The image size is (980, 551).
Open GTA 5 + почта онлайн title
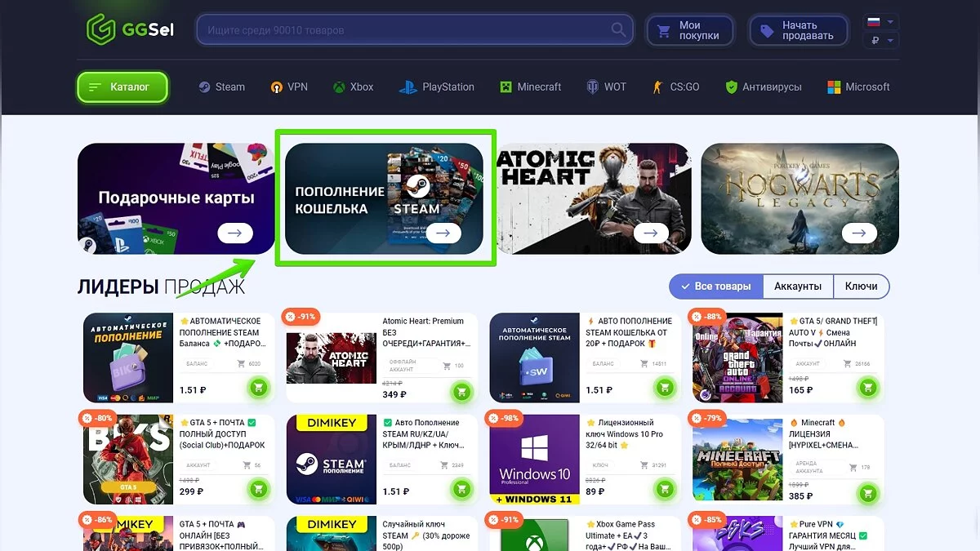(220, 535)
